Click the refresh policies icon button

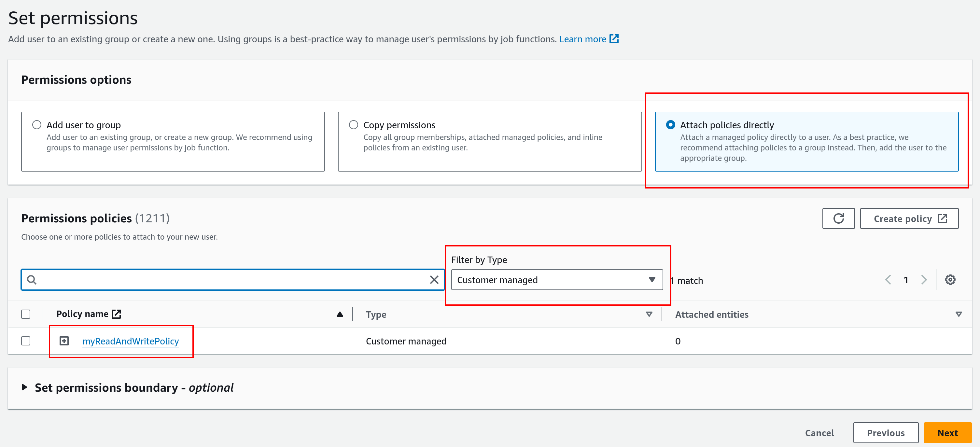pyautogui.click(x=838, y=218)
